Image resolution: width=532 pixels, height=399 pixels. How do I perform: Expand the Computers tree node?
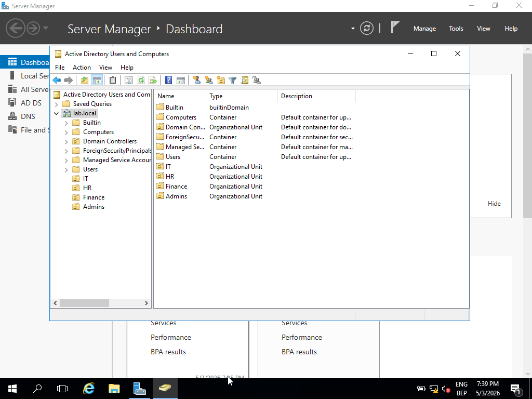pos(66,132)
